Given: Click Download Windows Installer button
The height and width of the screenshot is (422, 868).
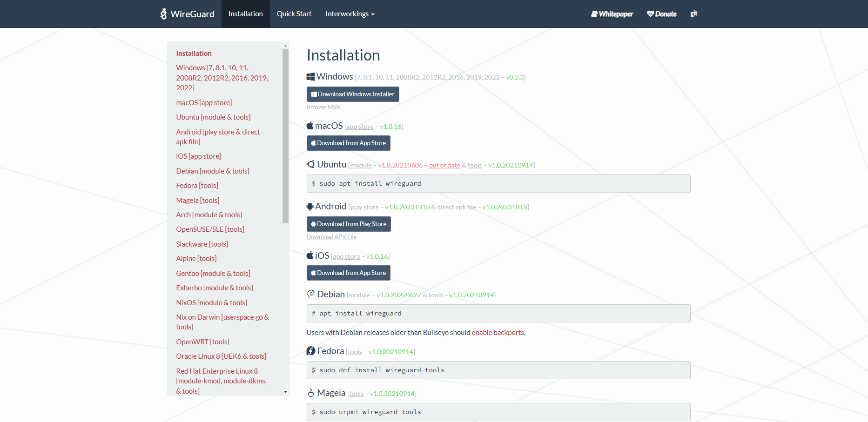Looking at the screenshot, I should click(x=353, y=94).
